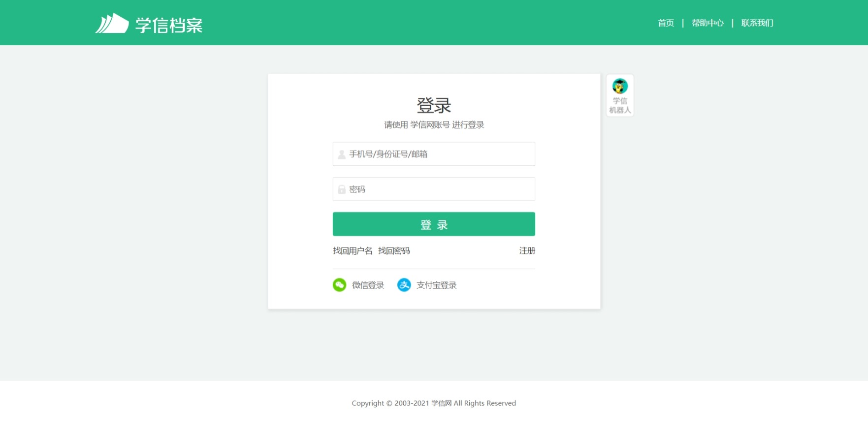Select the 微信登录 text link
This screenshot has height=425, width=868.
click(x=368, y=285)
